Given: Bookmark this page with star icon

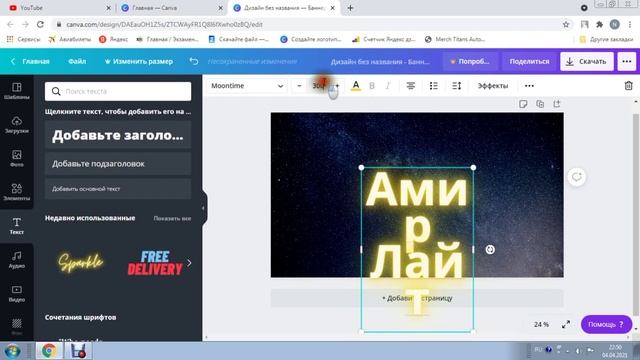Looking at the screenshot, I should click(566, 24).
